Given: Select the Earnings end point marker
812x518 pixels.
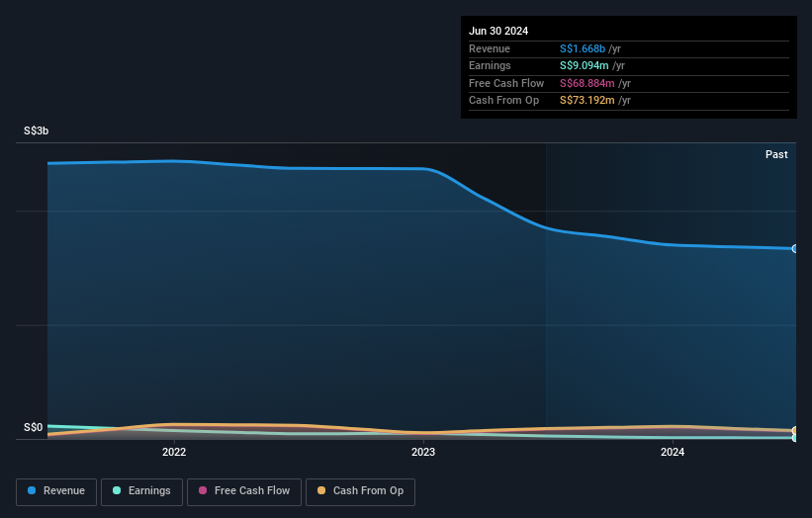Looking at the screenshot, I should (x=795, y=438).
